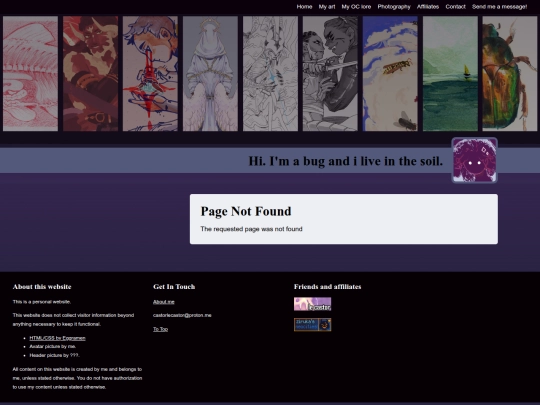Open the pink castor affiliate banner button

(x=312, y=304)
